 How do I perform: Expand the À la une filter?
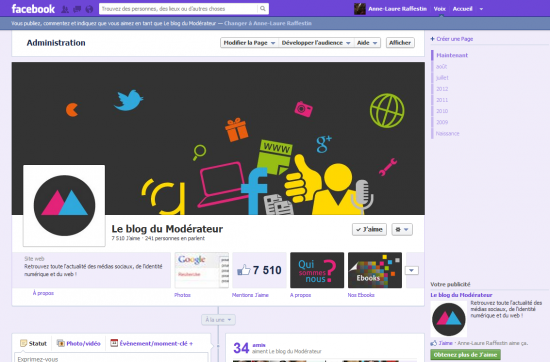tap(218, 320)
